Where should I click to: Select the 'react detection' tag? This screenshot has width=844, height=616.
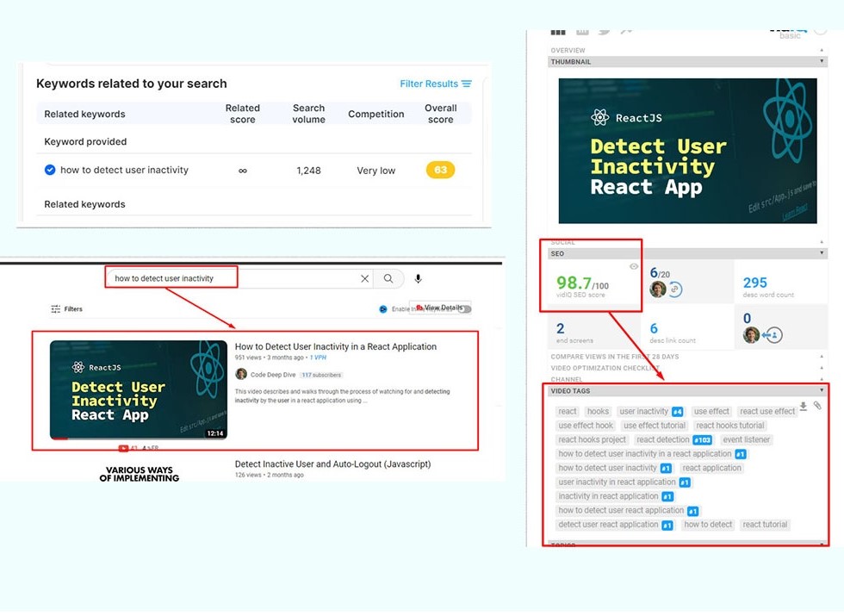[662, 440]
